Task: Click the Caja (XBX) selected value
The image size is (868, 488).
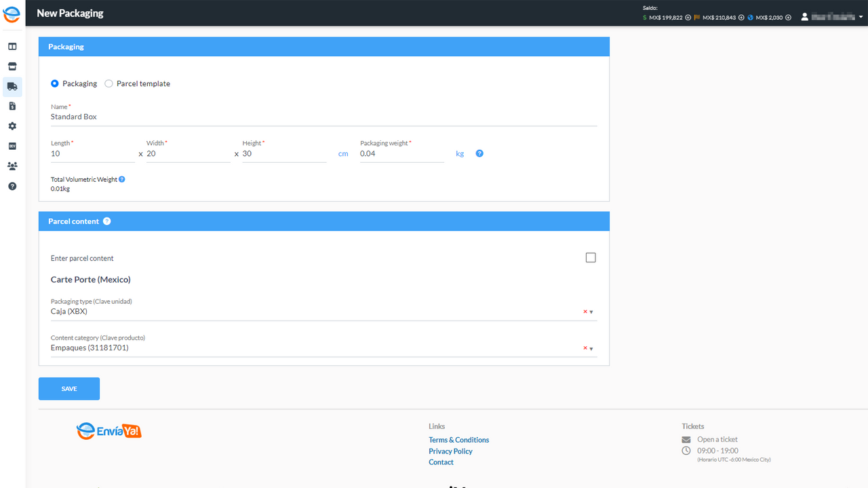Action: coord(69,312)
